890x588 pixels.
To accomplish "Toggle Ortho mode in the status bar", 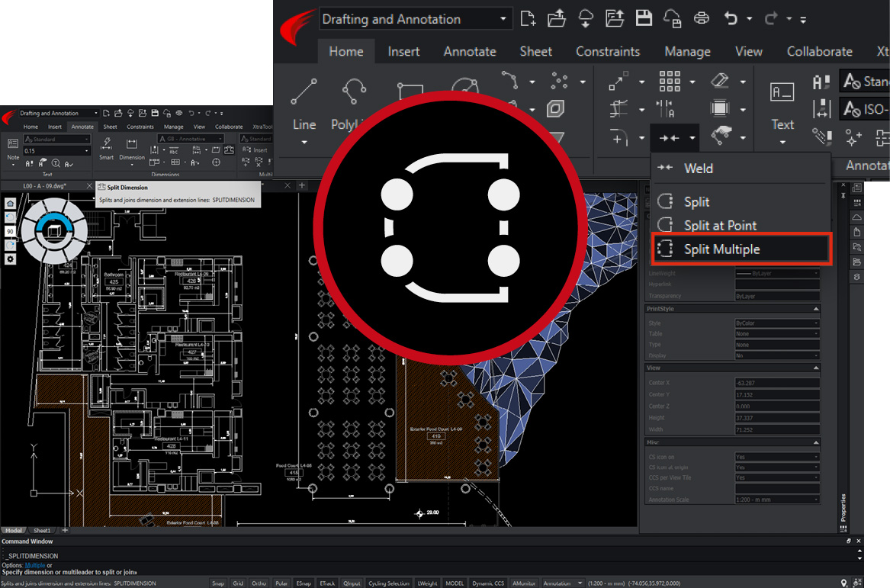I will 259,583.
